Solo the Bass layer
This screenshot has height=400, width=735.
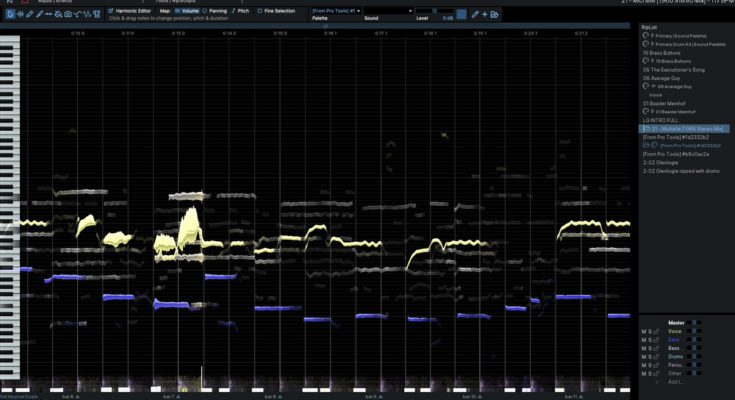(x=651, y=348)
